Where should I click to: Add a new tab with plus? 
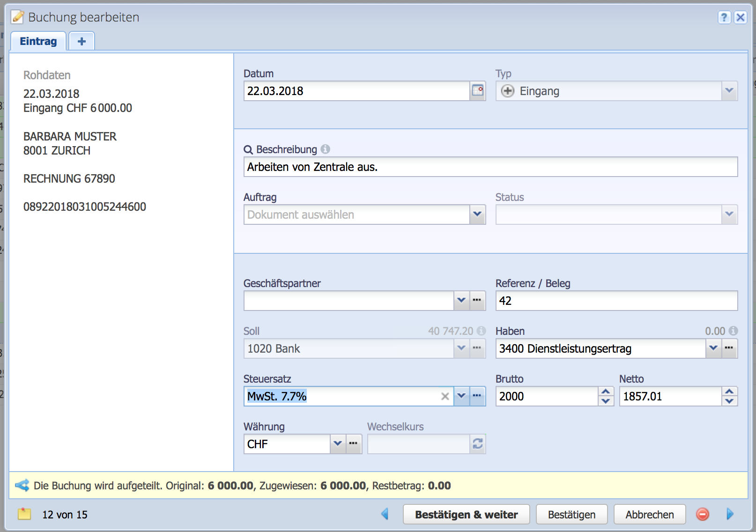click(82, 41)
